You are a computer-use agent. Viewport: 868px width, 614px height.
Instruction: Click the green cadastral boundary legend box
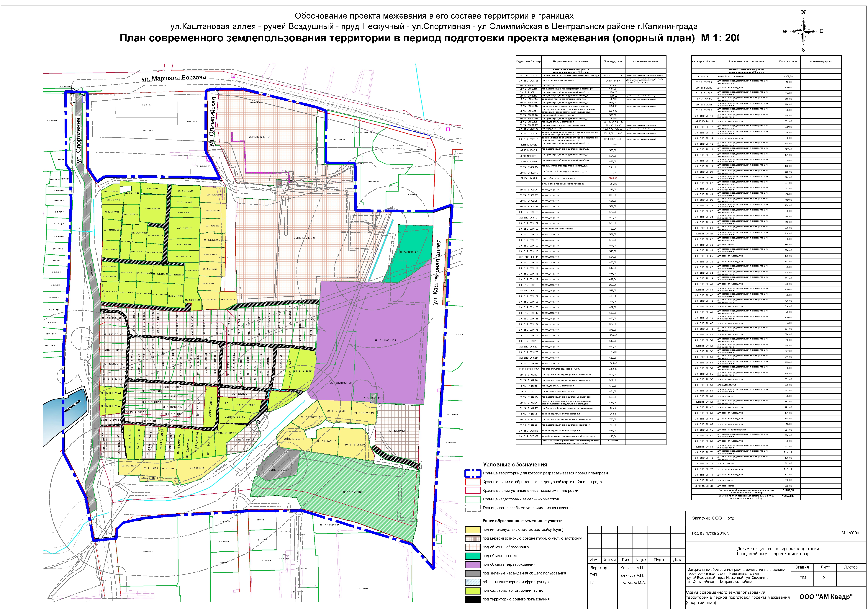[x=473, y=499]
